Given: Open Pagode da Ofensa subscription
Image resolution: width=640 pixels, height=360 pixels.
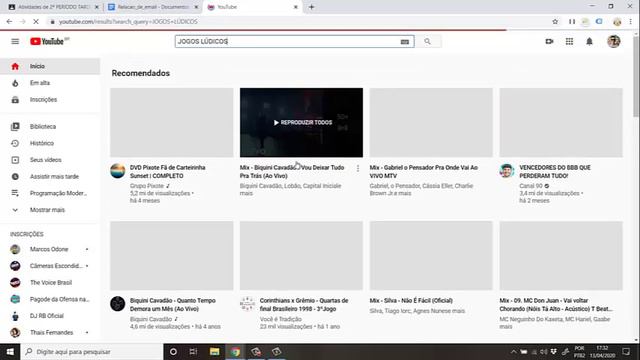Looking at the screenshot, I should coord(50,299).
